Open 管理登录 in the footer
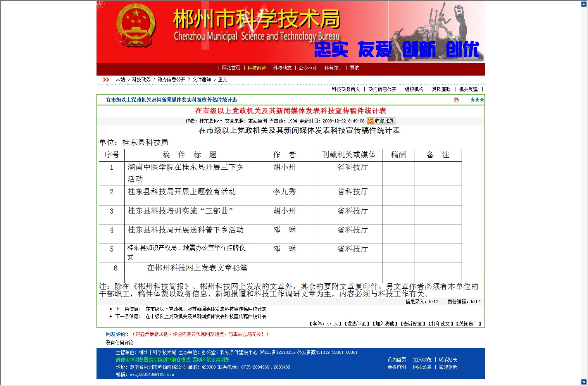 click(448, 367)
